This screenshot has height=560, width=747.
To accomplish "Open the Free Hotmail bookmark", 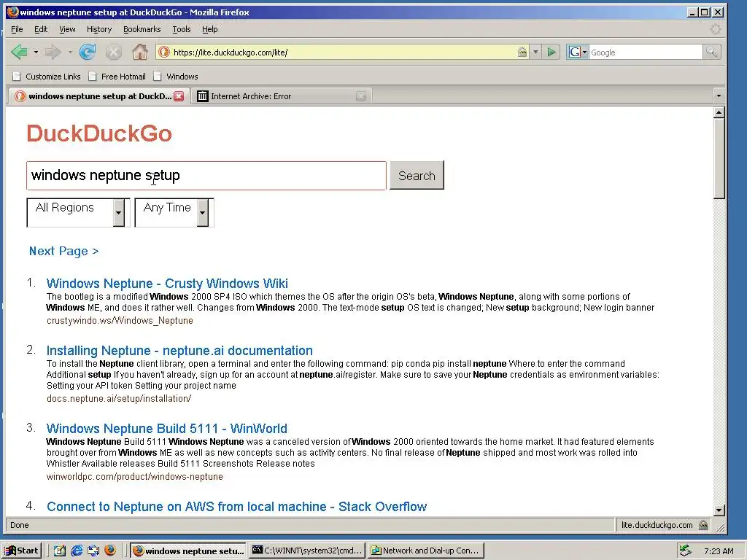I will click(x=117, y=77).
